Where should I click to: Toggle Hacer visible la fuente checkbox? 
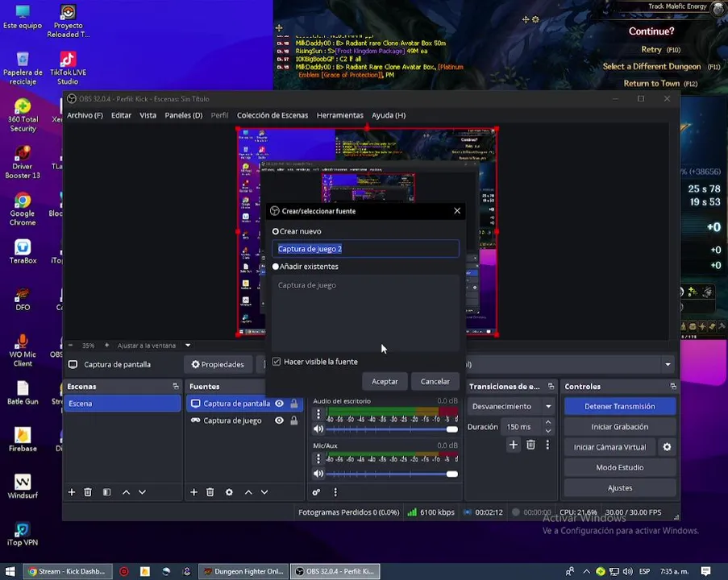(x=277, y=362)
